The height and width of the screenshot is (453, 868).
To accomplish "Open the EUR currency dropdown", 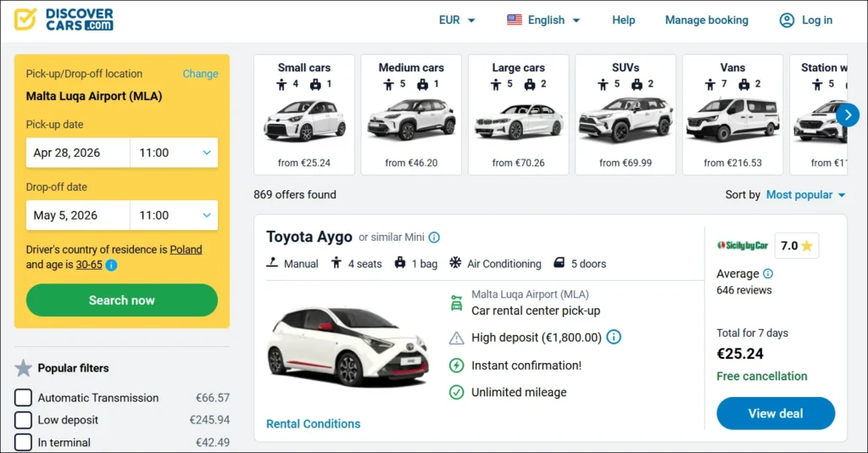I will tap(457, 20).
